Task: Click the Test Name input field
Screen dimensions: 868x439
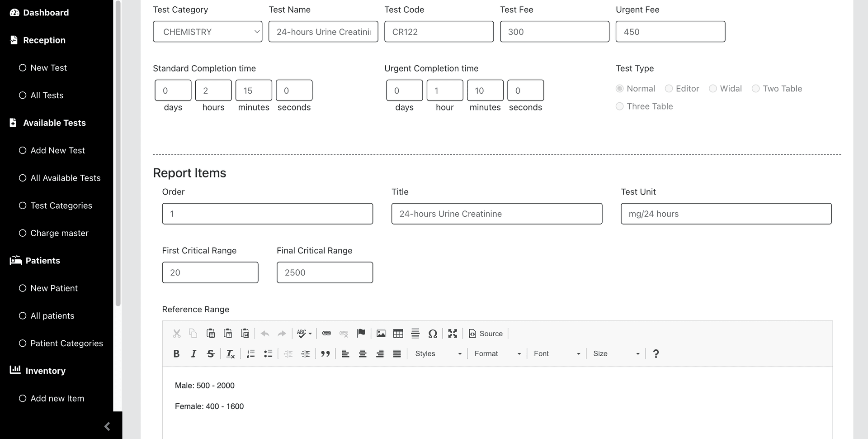Action: pos(323,32)
